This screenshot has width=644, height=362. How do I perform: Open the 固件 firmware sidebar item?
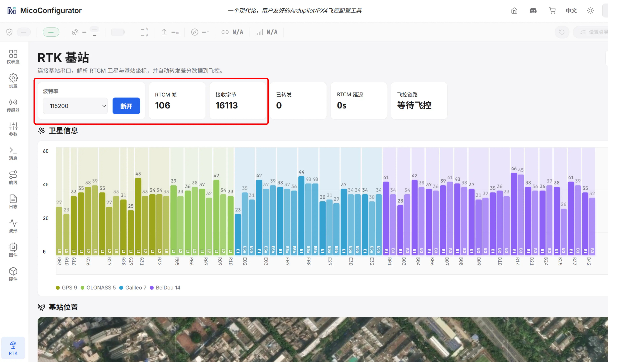coord(13,250)
